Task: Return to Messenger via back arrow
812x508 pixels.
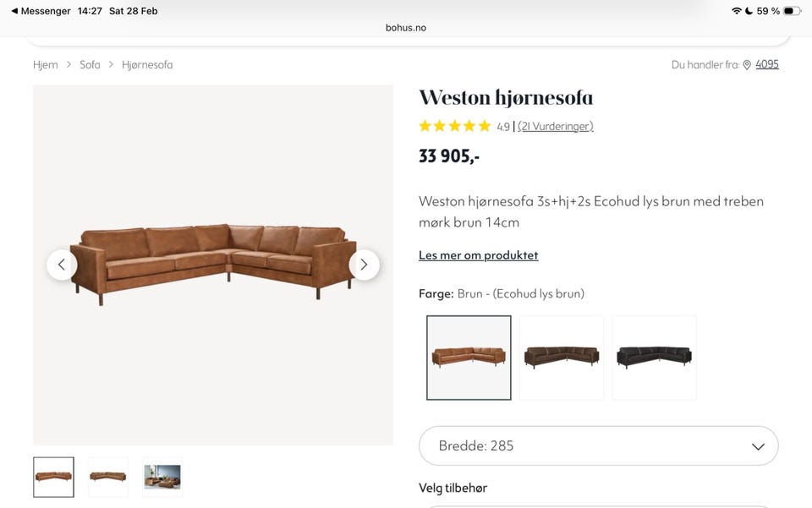Action: pyautogui.click(x=14, y=11)
